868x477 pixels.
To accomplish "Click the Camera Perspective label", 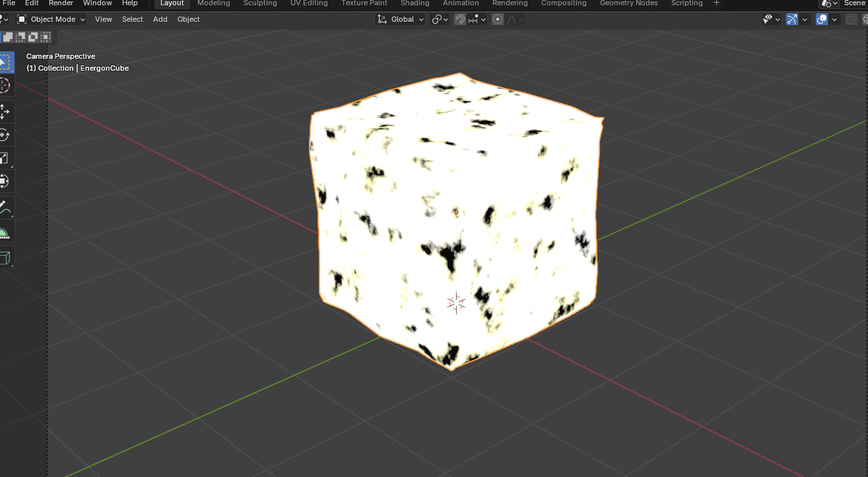I will pyautogui.click(x=61, y=56).
